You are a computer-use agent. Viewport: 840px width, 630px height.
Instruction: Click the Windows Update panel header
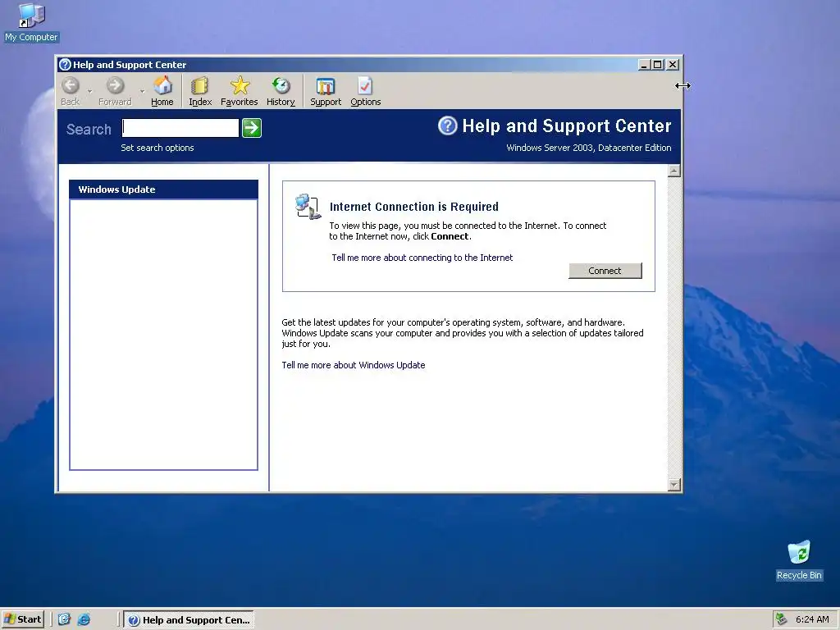(163, 189)
